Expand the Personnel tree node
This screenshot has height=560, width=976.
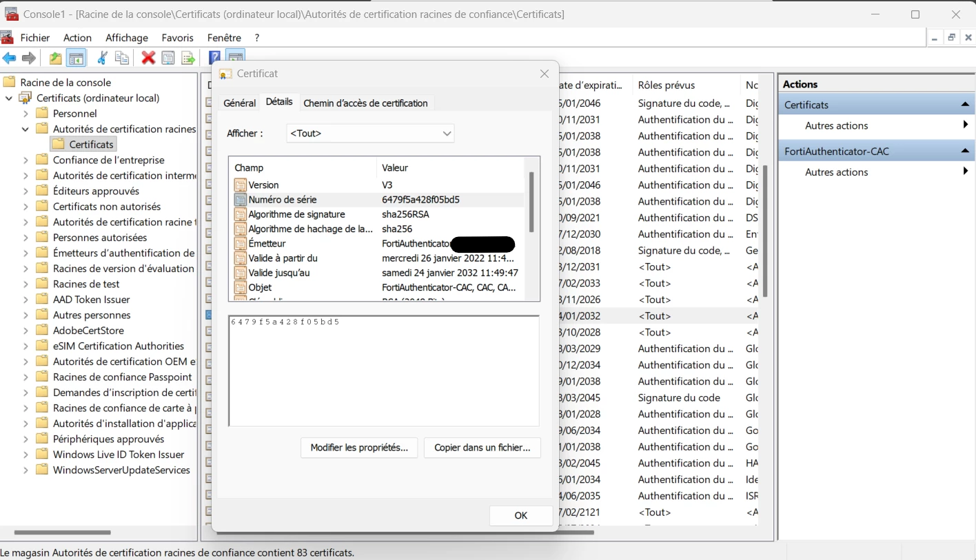click(26, 113)
